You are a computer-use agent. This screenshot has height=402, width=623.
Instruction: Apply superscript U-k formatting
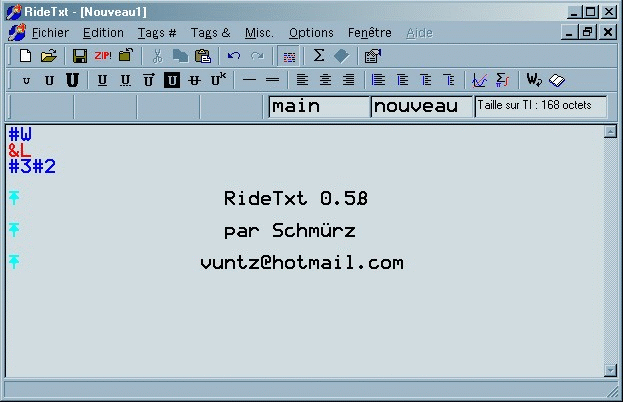point(218,79)
